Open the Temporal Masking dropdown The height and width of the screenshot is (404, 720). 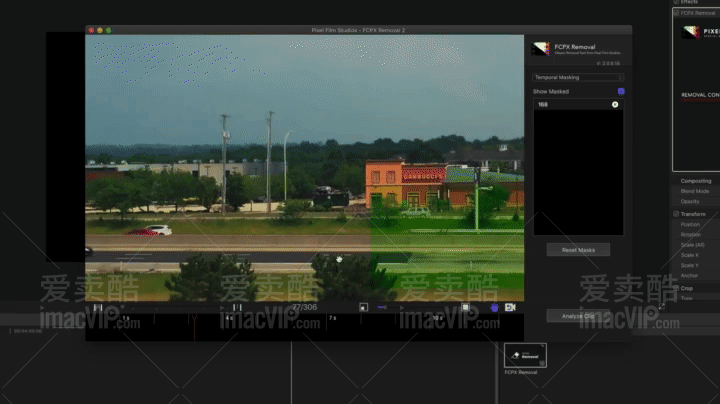[x=578, y=77]
